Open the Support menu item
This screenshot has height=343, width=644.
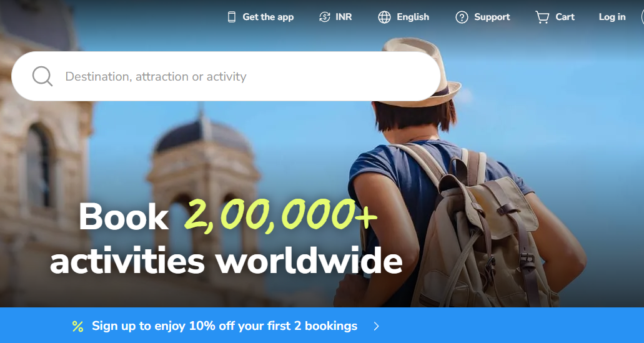pyautogui.click(x=483, y=17)
